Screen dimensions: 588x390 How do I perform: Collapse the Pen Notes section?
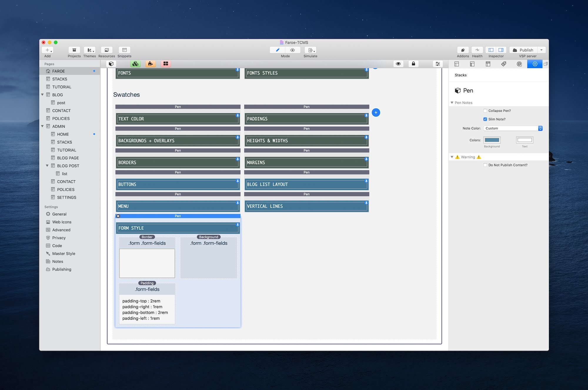coord(452,103)
